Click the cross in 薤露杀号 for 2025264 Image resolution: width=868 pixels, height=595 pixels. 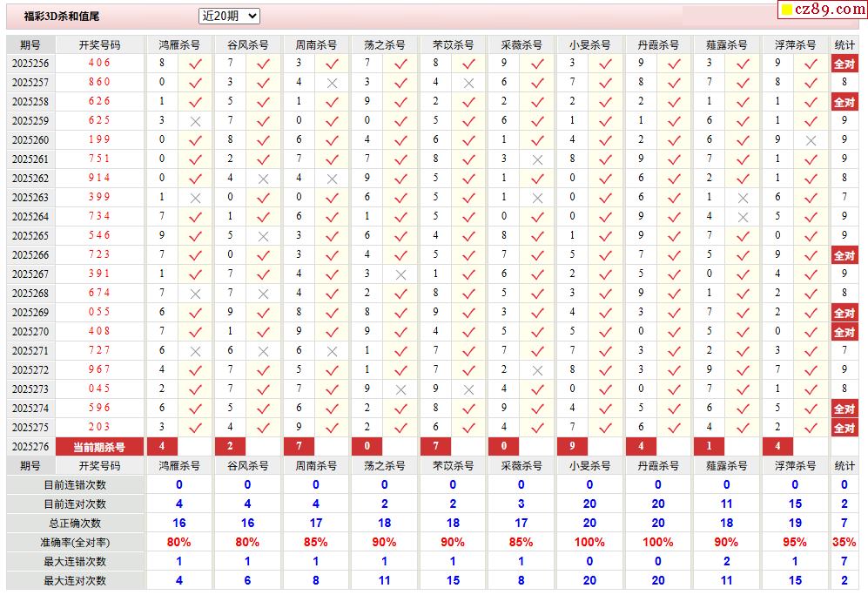coord(743,217)
